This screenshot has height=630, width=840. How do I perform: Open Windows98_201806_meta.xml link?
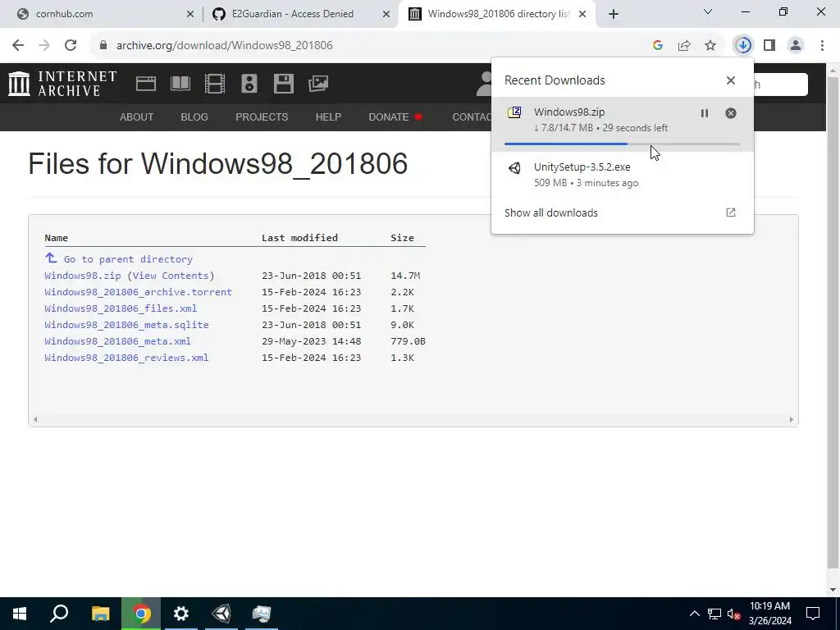(117, 341)
